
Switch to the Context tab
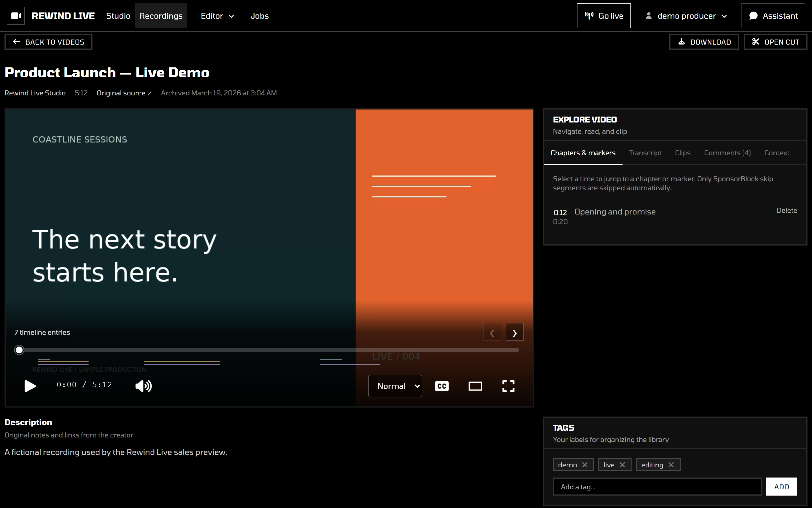click(776, 153)
